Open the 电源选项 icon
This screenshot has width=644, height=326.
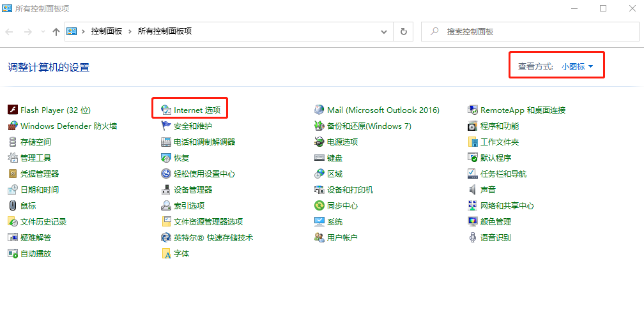coord(319,142)
